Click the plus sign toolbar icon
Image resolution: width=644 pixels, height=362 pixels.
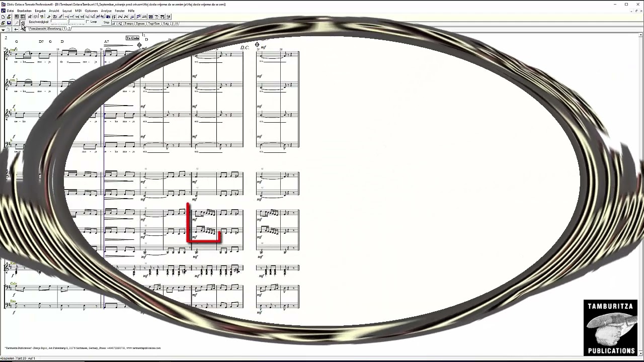point(49,17)
